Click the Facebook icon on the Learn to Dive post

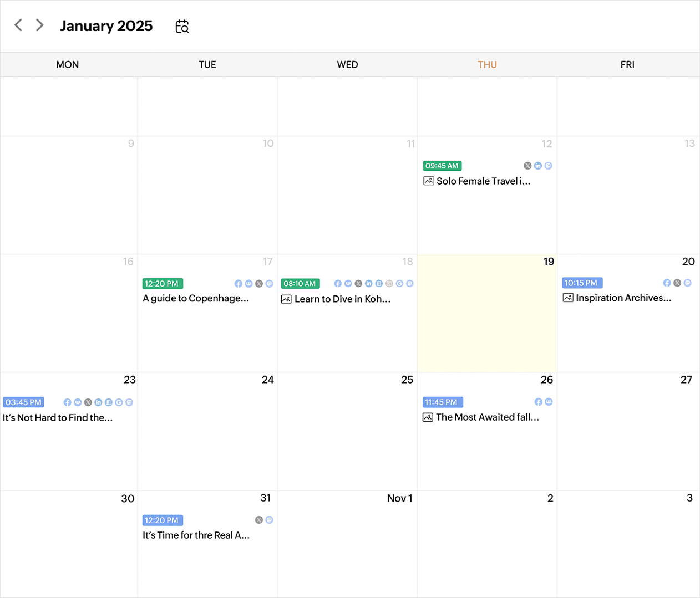pyautogui.click(x=338, y=283)
